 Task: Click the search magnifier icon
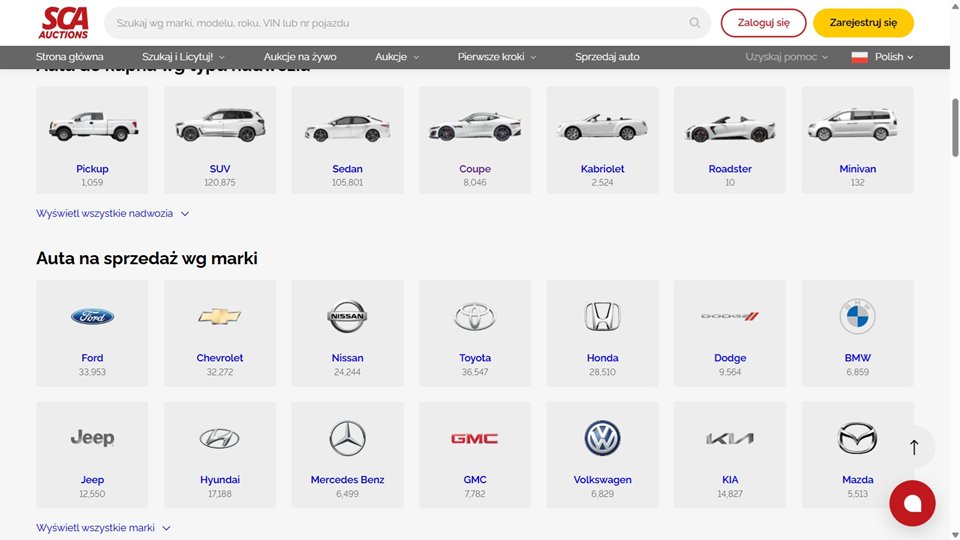[694, 23]
